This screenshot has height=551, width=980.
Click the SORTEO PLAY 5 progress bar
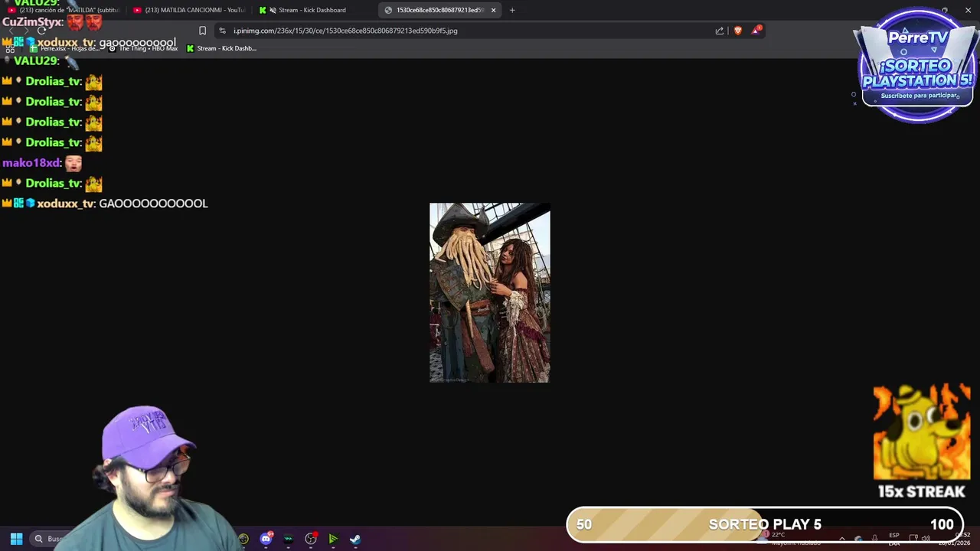point(764,524)
